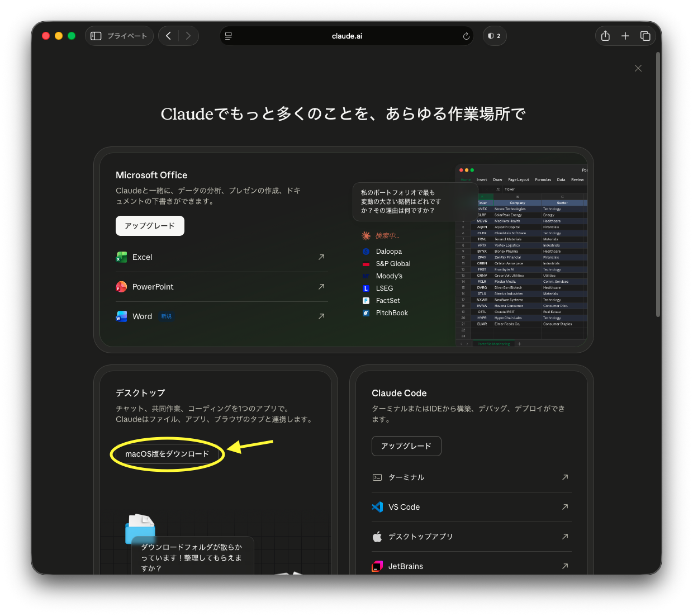Click the claude.ai address field
The image size is (693, 616).
tap(346, 36)
